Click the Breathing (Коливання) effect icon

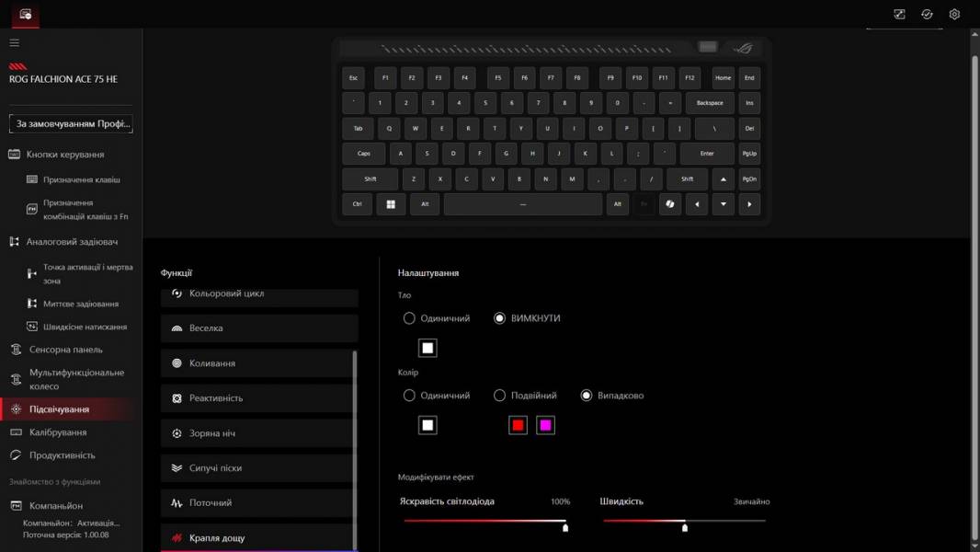[177, 363]
